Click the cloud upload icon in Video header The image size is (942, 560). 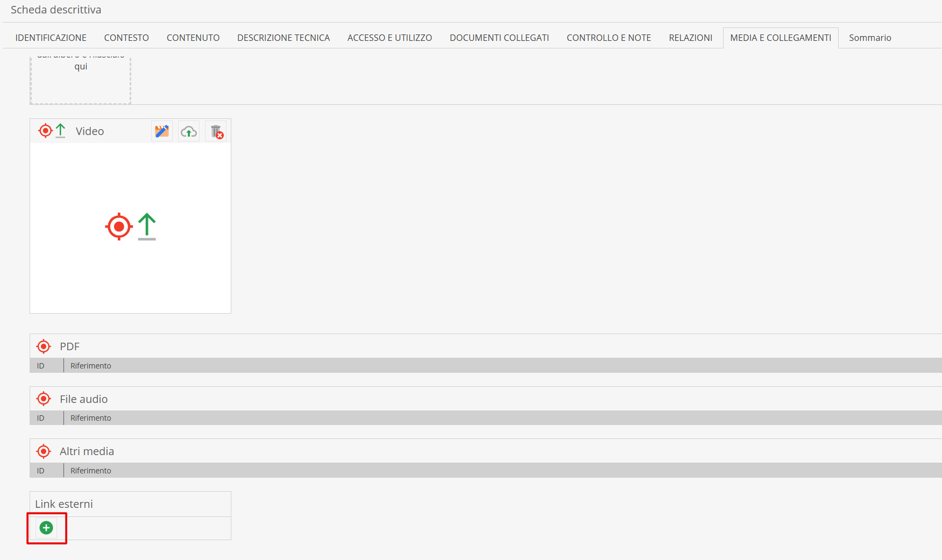(x=189, y=131)
